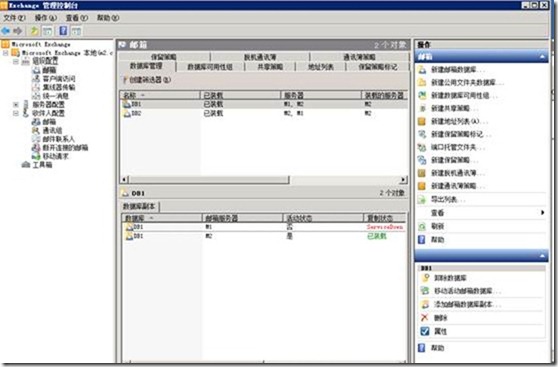Click 新建脱机通讯簿 action icon
558x367 pixels.
click(422, 173)
